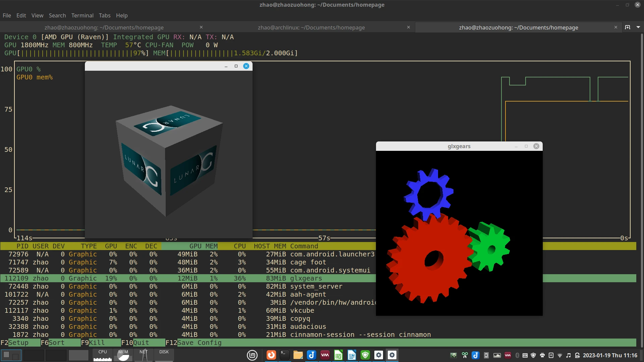Click F9 Kill in nvtop footer

tap(101, 343)
